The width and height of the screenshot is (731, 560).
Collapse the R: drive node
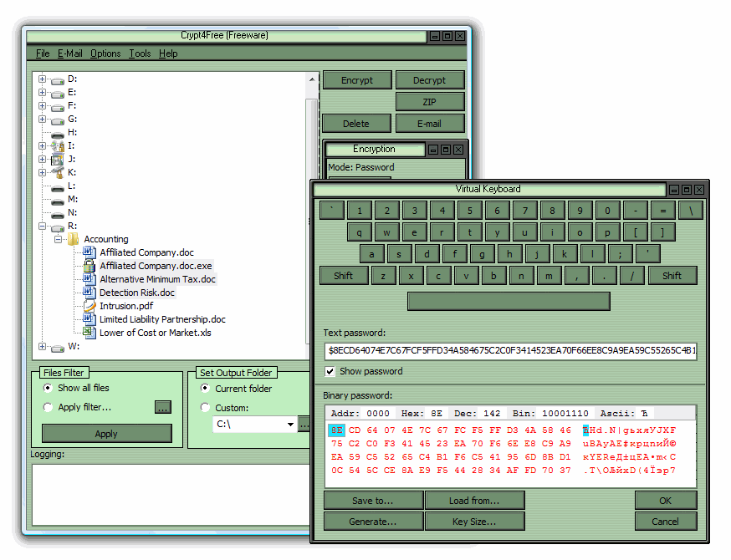43,226
